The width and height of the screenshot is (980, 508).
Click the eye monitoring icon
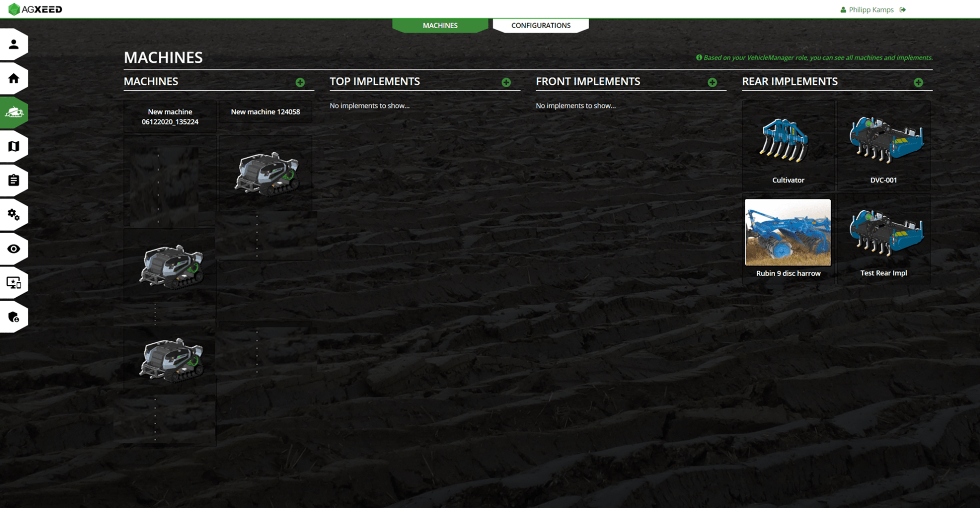[13, 248]
